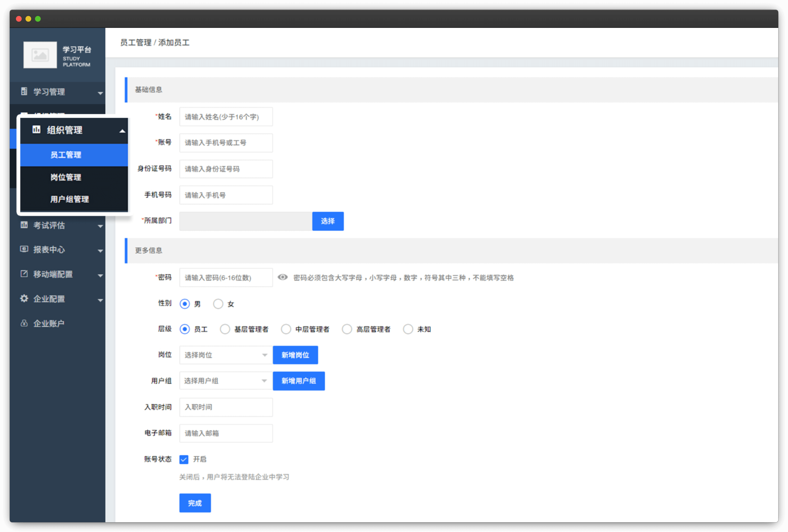Click 员工管理 menu item
The height and width of the screenshot is (532, 788).
coord(65,155)
